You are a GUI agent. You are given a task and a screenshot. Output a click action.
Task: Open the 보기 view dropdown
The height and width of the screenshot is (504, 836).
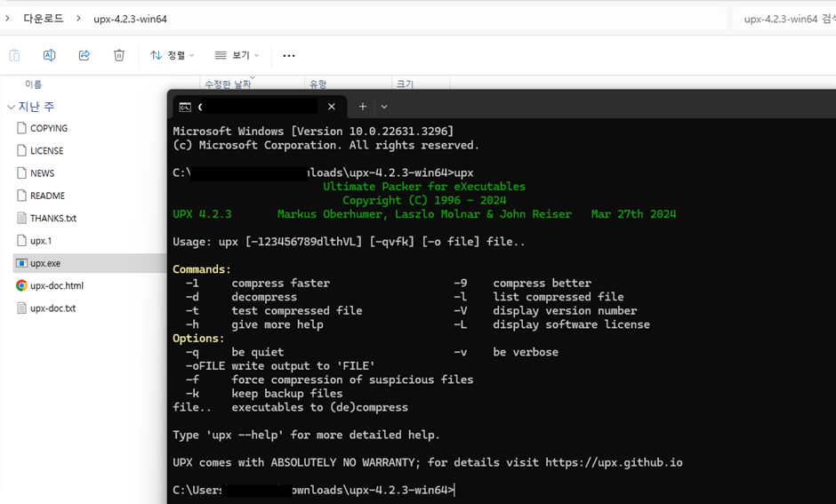pos(237,55)
